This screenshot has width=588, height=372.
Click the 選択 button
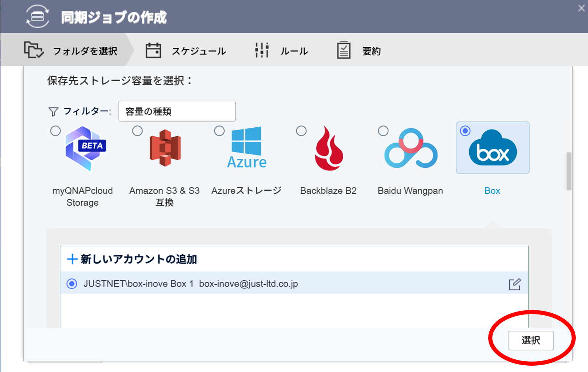530,340
